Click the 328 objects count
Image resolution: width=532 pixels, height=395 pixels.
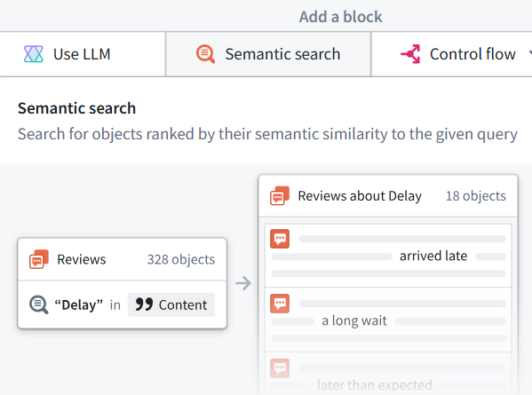tap(181, 259)
